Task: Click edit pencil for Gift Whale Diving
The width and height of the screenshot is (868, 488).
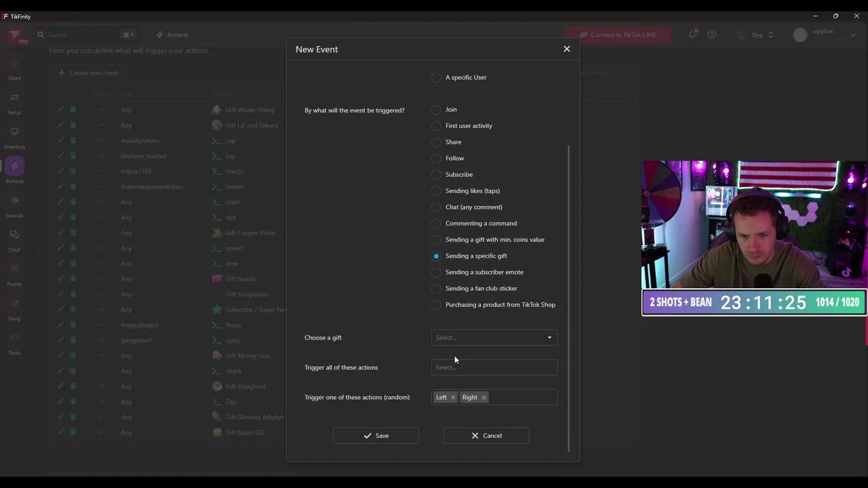Action: 60,110
